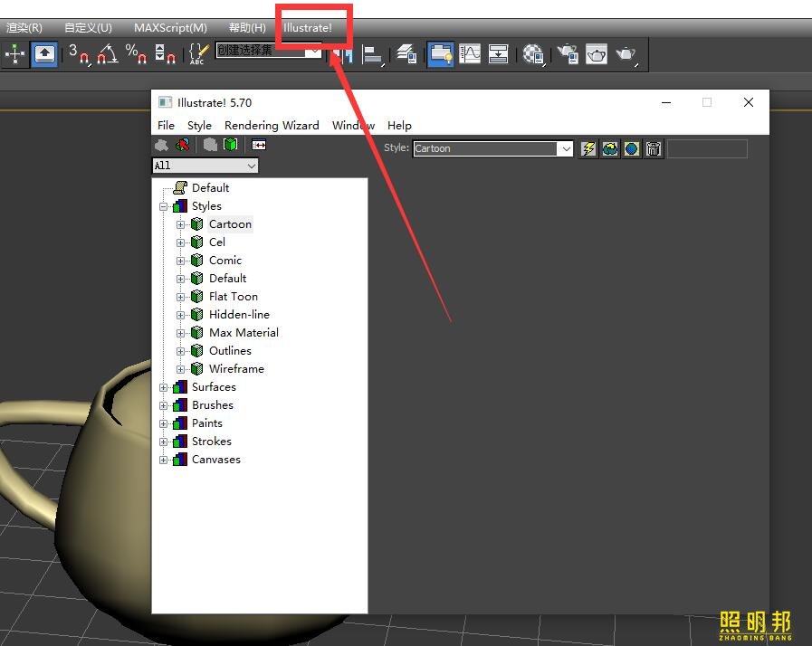Screen dimensions: 812x646
Task: Click the empty field right of trash icon
Action: pyautogui.click(x=707, y=149)
